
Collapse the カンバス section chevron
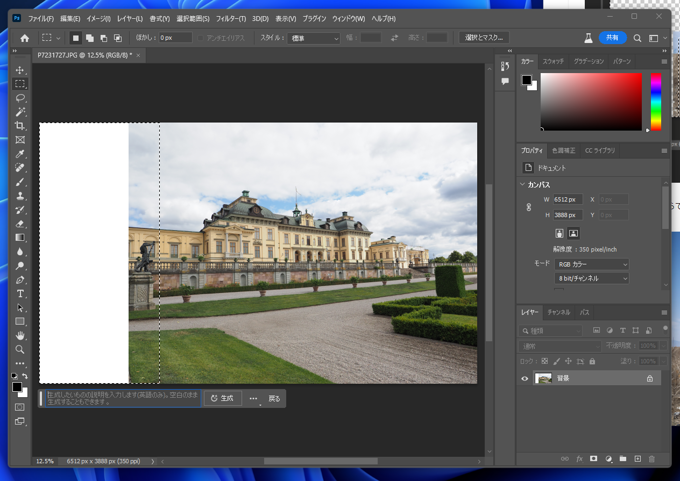click(x=522, y=185)
